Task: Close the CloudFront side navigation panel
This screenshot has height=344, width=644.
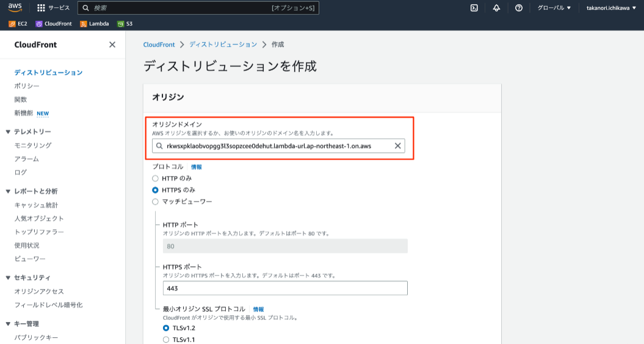Action: tap(112, 45)
